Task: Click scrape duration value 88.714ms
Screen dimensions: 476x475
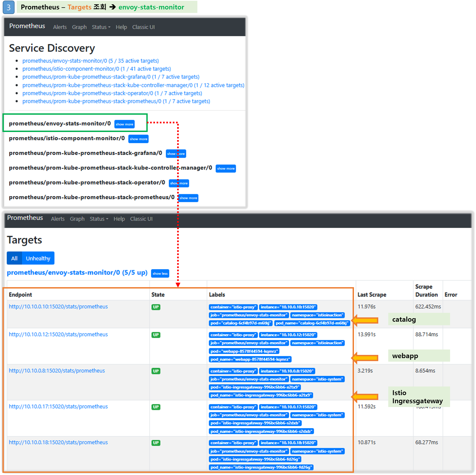Action: tap(427, 334)
